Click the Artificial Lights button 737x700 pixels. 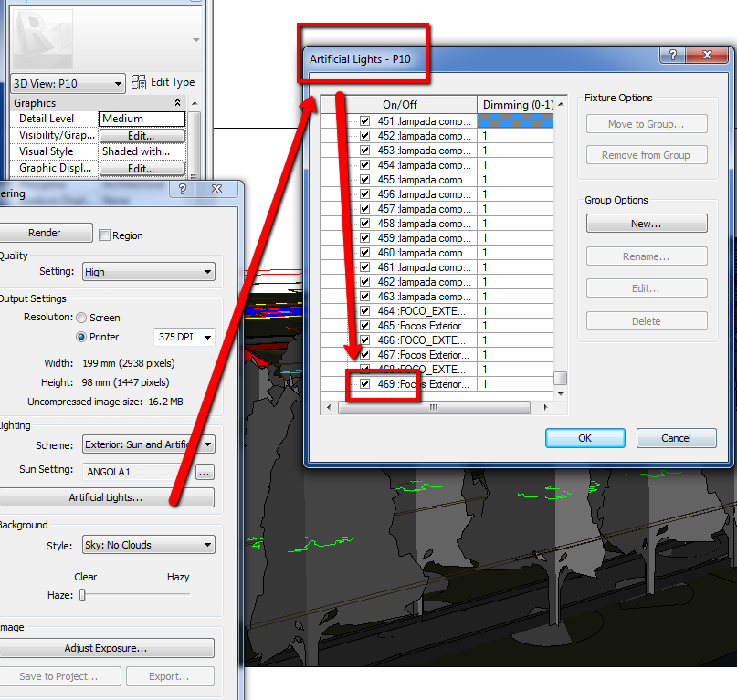[x=106, y=497]
